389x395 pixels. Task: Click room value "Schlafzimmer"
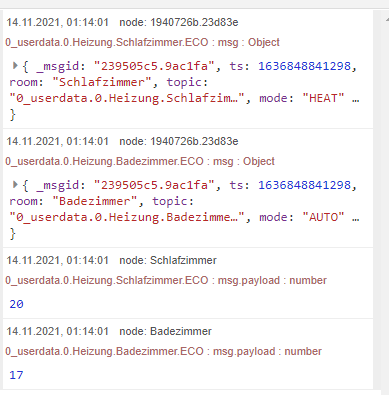(x=102, y=82)
